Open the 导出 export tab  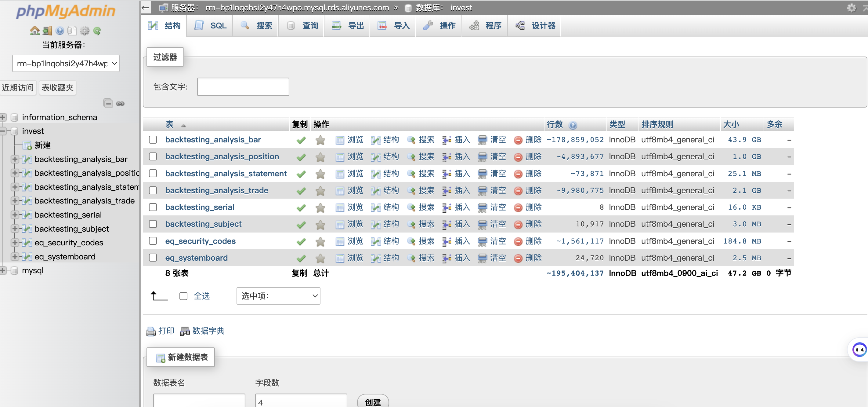(x=348, y=26)
